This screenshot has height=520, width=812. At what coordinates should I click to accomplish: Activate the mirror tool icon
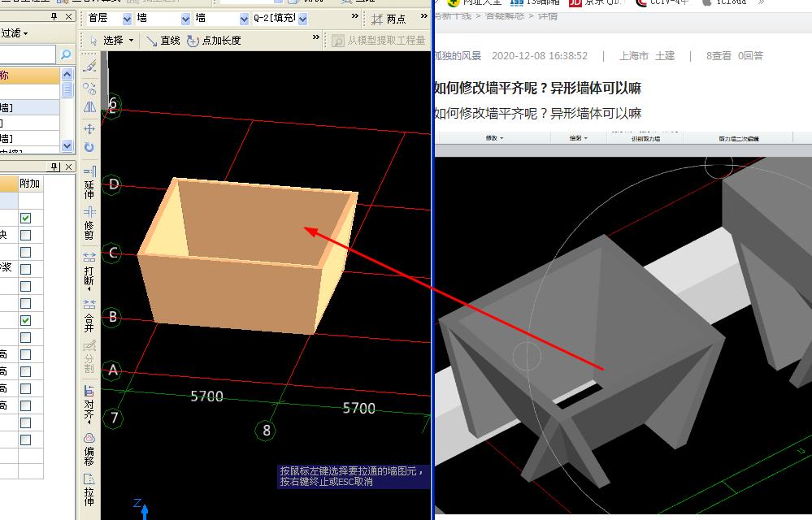89,107
